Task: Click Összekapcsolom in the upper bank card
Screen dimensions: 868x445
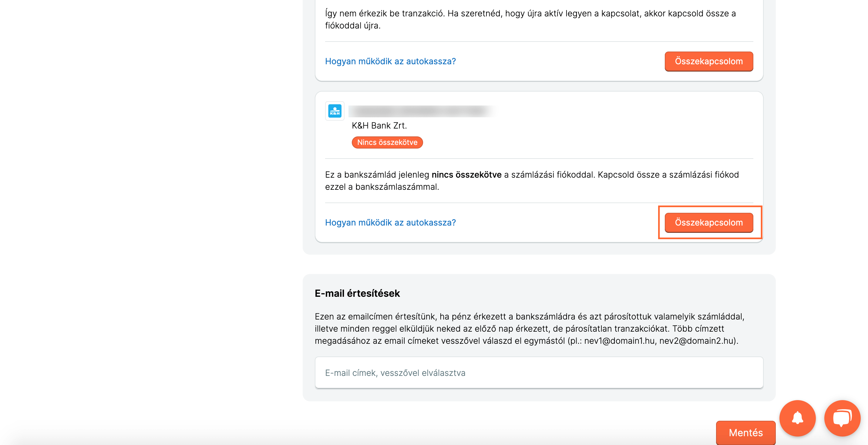Action: 708,61
